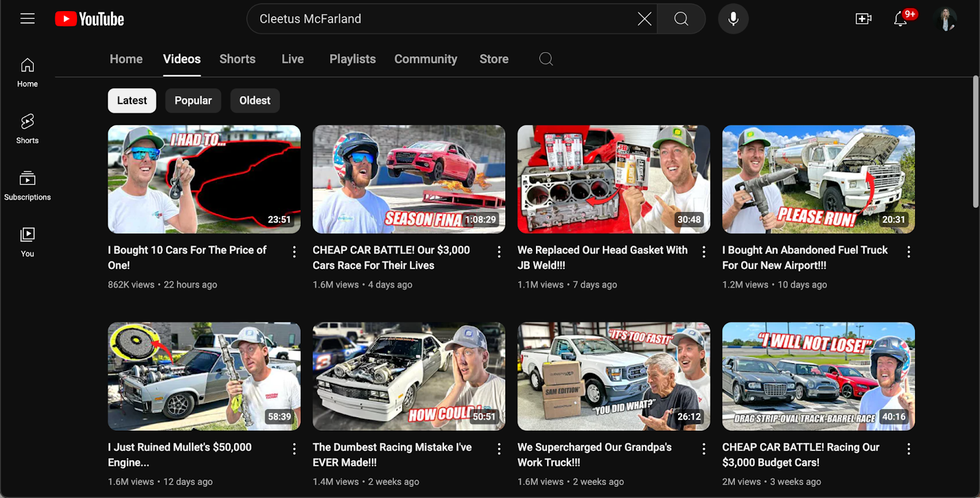Select the Popular sort chip
The height and width of the screenshot is (498, 980).
coord(193,100)
